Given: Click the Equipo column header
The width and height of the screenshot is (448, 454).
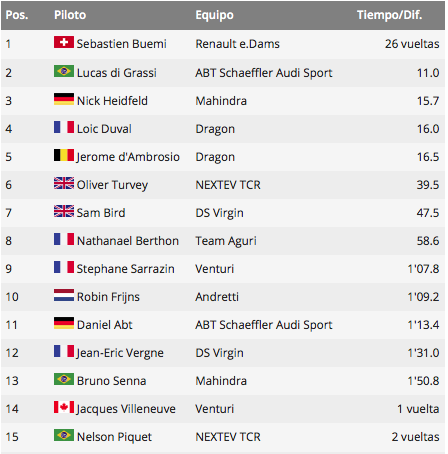Looking at the screenshot, I should (x=214, y=15).
